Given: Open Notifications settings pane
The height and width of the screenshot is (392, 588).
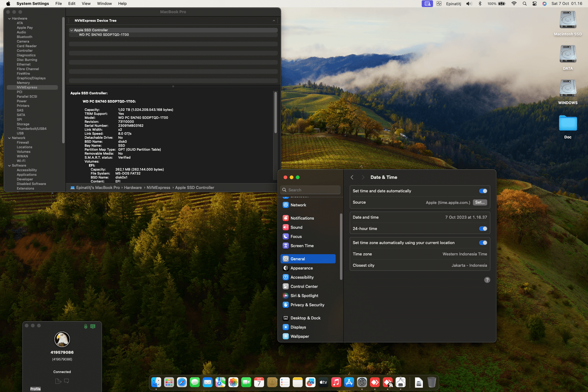Looking at the screenshot, I should click(302, 218).
